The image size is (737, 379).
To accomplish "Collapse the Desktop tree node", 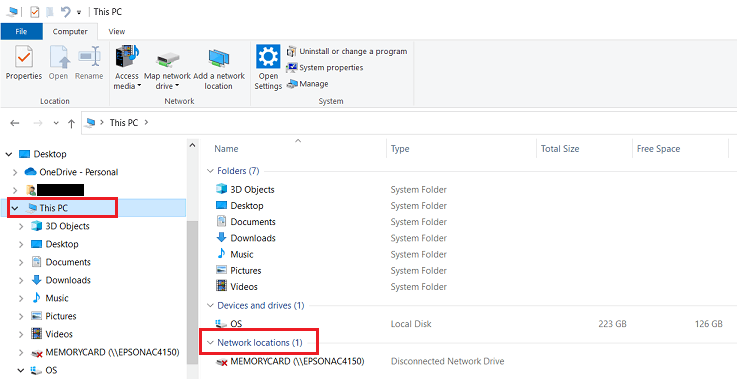I will coord(9,154).
